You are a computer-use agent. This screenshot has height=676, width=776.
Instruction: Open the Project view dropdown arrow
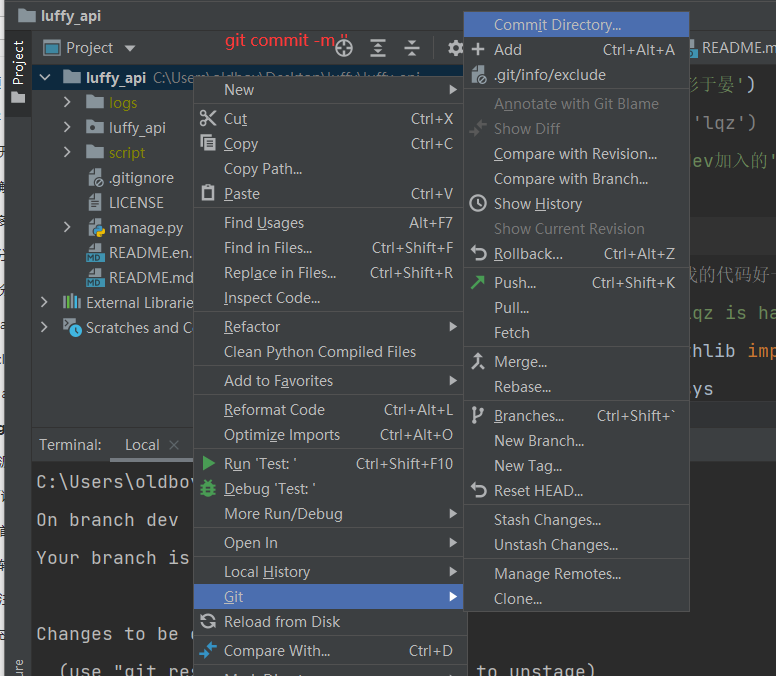(x=130, y=48)
